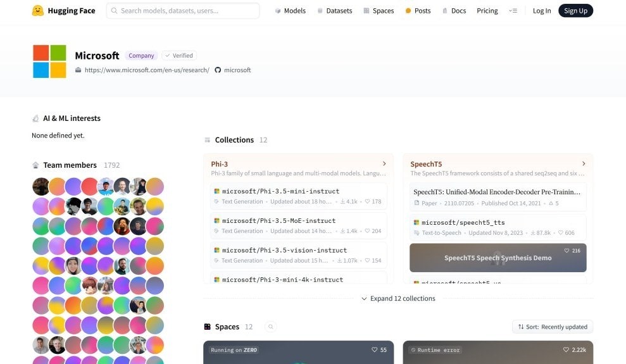The image size is (626, 364).
Task: Open the more menu dropdown in navbar
Action: click(x=513, y=11)
